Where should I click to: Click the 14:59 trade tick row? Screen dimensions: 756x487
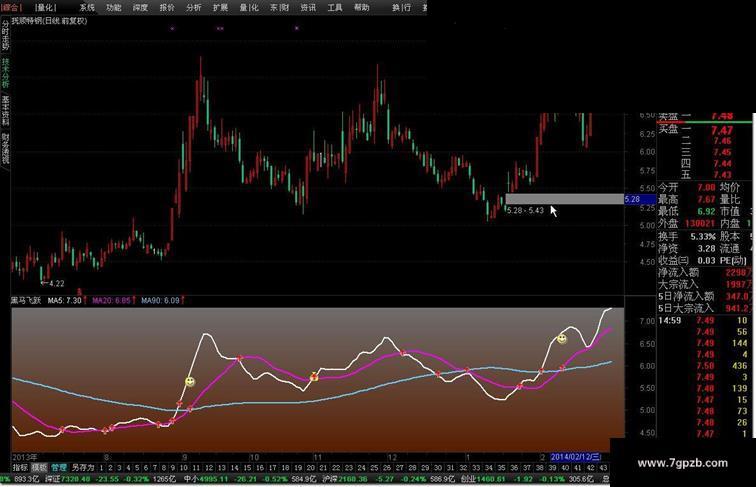[x=703, y=320]
